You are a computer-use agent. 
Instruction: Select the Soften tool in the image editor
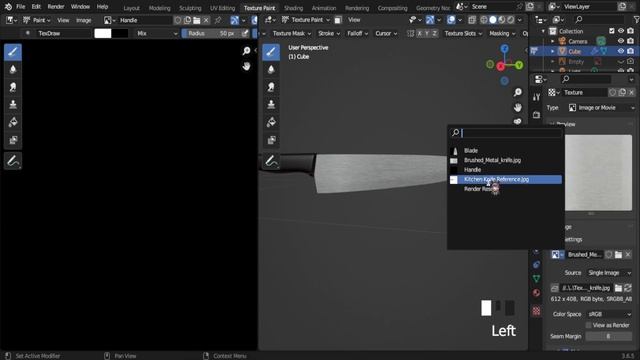tap(13, 69)
